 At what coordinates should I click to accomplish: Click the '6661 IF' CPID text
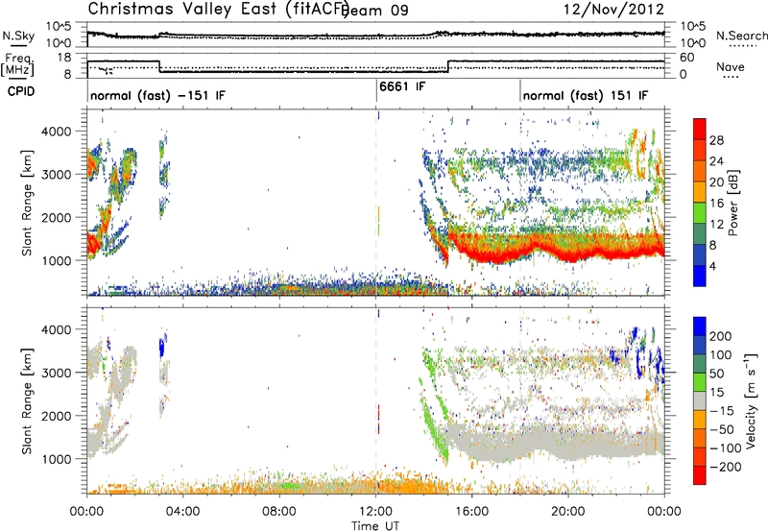(402, 86)
